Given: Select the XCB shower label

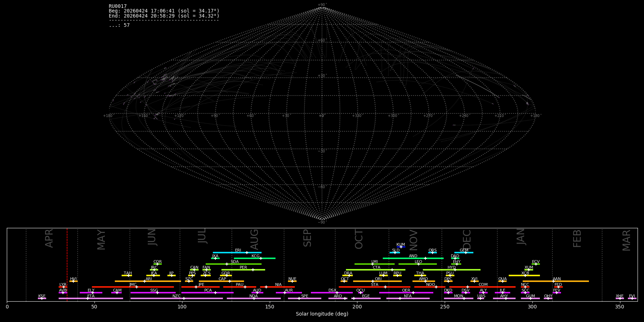Looking at the screenshot, I should (525, 273).
